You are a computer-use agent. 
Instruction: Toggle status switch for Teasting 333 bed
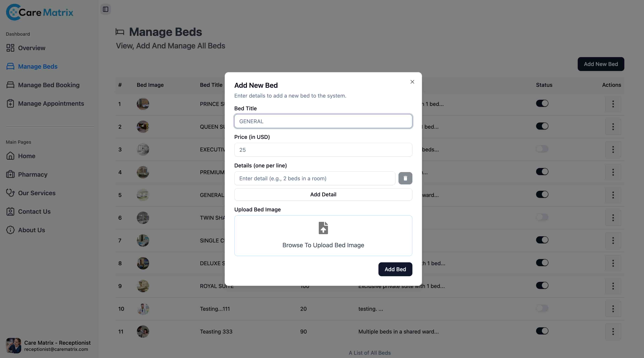(x=542, y=331)
